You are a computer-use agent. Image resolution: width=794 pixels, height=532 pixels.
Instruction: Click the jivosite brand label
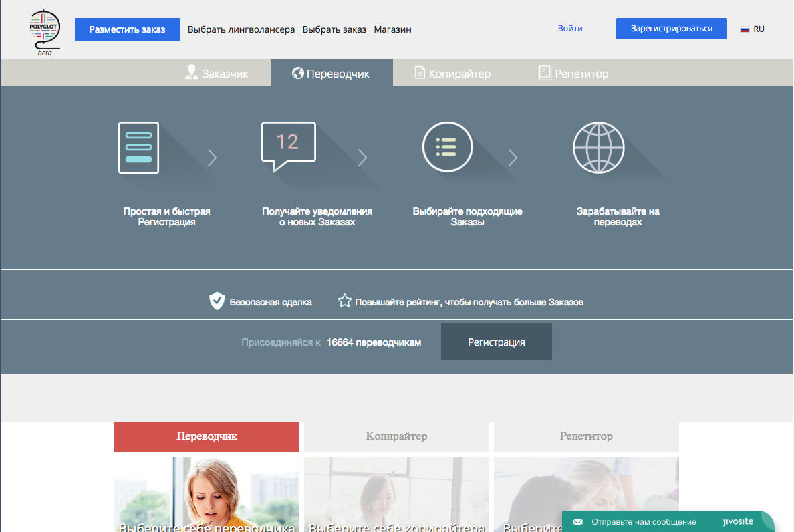(739, 521)
